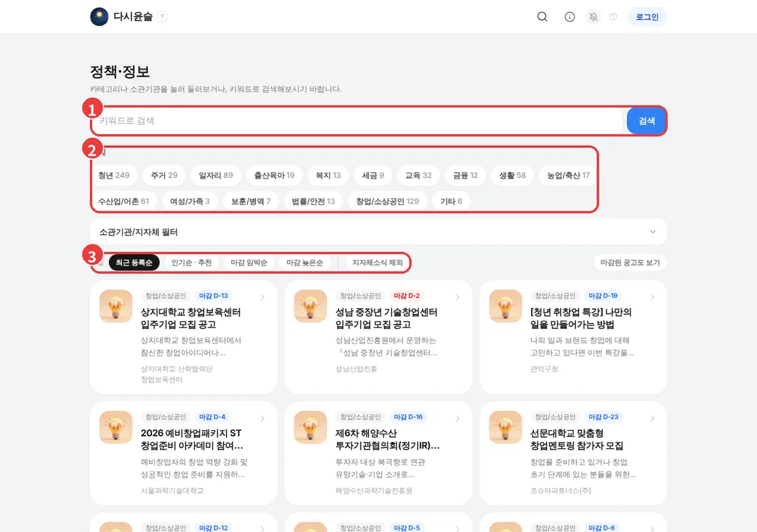Filter by 세금 9 category
This screenshot has width=757, height=532.
pyautogui.click(x=373, y=175)
